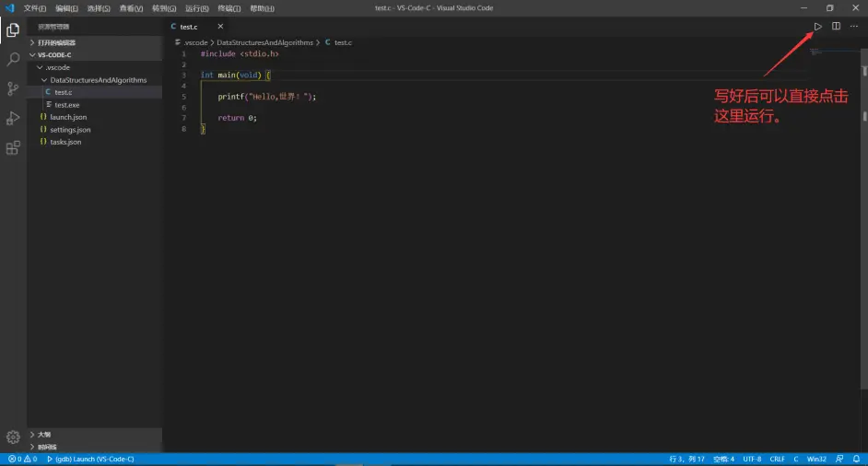Viewport: 868px width, 466px height.
Task: Open the editor More Actions ellipsis
Action: [x=854, y=26]
